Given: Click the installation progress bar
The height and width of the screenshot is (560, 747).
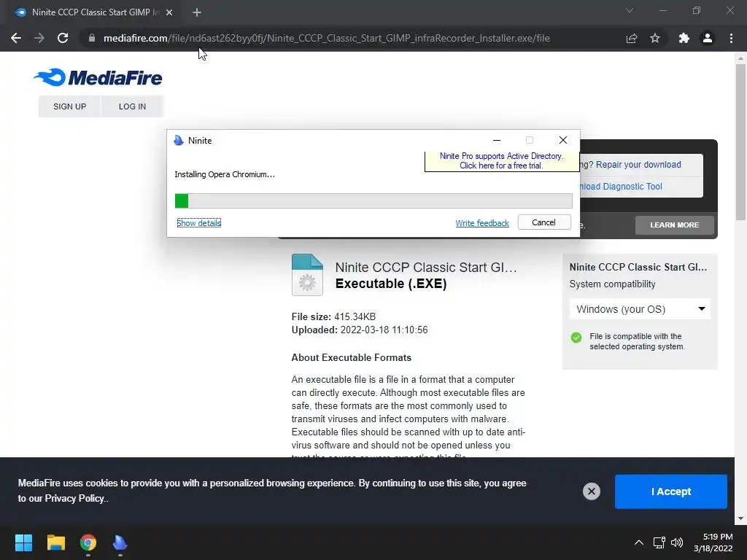Looking at the screenshot, I should pyautogui.click(x=373, y=201).
